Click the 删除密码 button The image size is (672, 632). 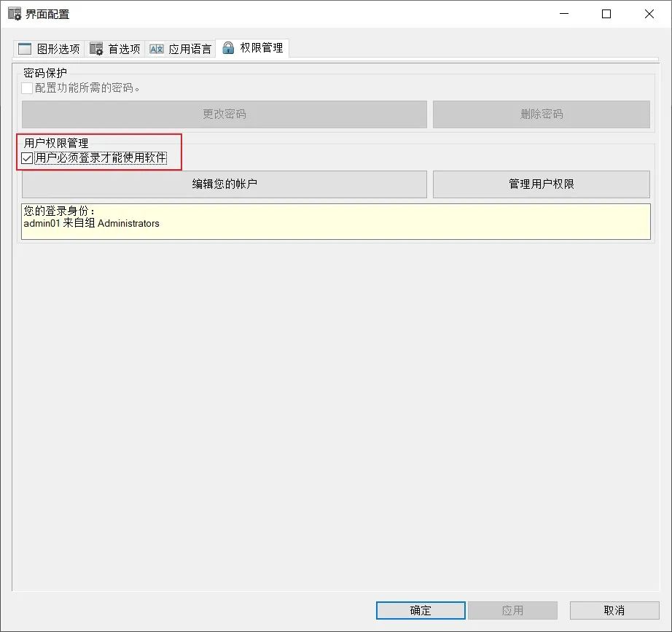click(x=541, y=114)
